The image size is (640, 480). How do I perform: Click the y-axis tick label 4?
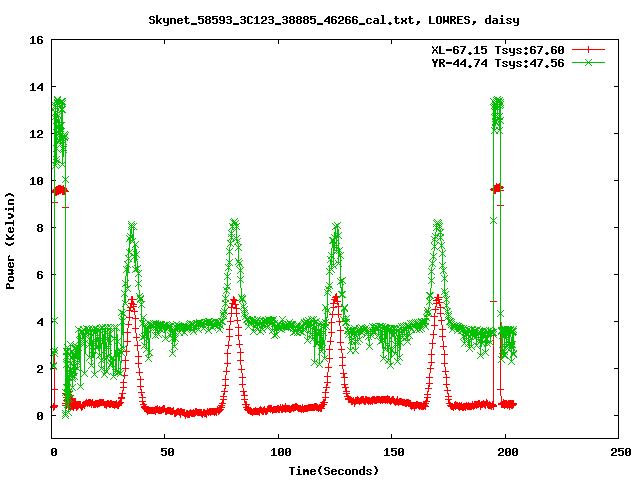coord(40,322)
